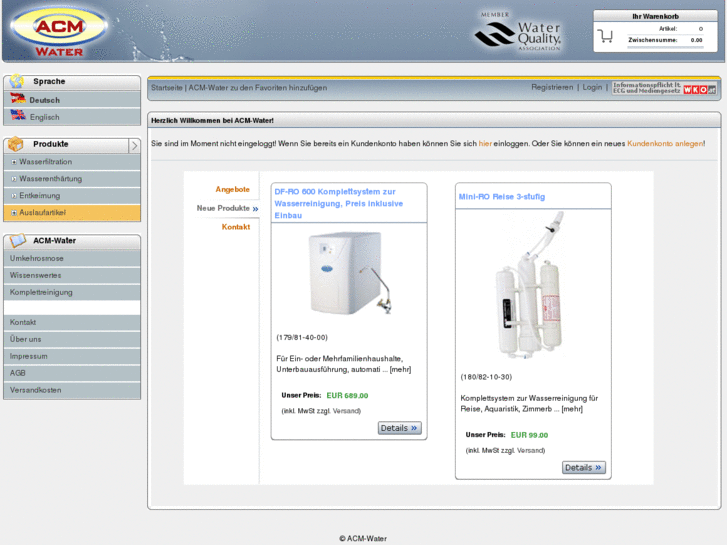The height and width of the screenshot is (545, 727).
Task: Click the EUR 689.00 price
Action: coord(347,396)
